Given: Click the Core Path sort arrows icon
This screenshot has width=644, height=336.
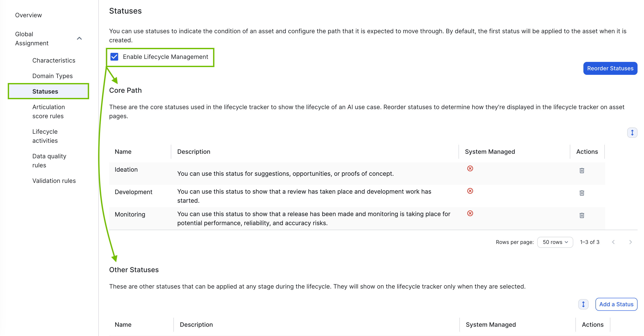Looking at the screenshot, I should click(x=632, y=132).
